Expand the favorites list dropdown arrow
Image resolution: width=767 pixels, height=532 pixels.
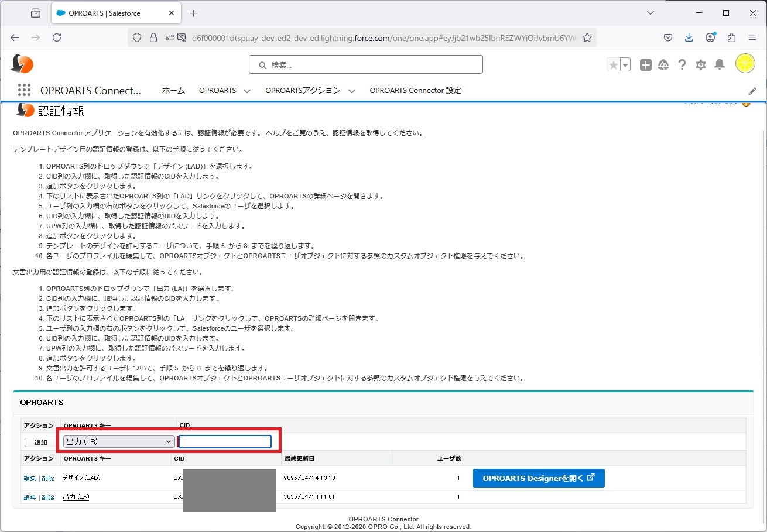[x=625, y=65]
